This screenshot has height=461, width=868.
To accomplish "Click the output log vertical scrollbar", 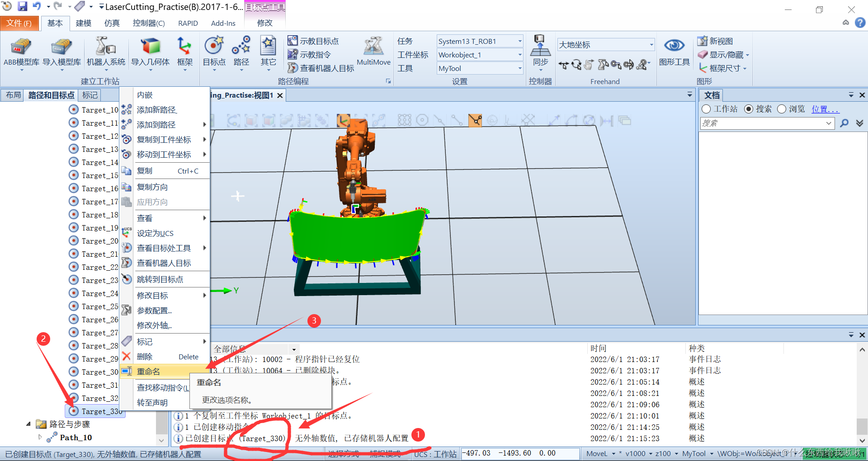I will (862, 394).
